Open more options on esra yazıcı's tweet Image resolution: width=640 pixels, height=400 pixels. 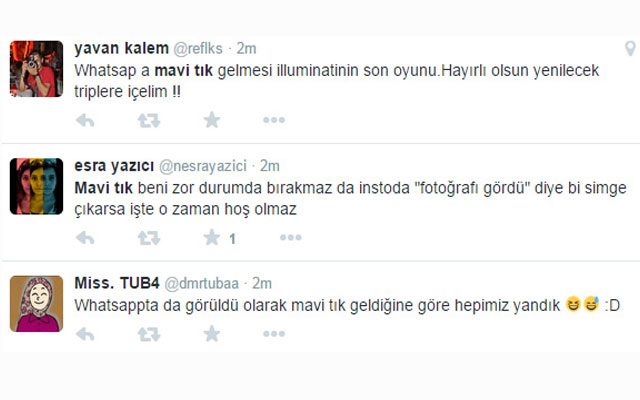(x=291, y=238)
